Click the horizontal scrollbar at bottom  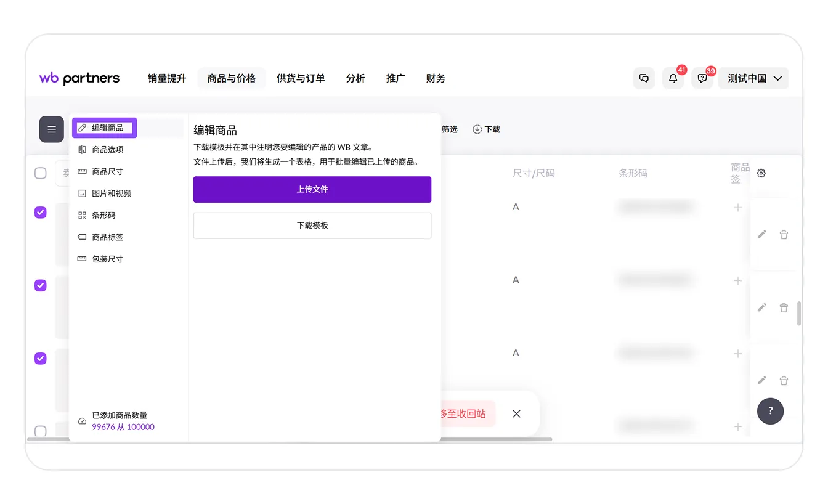point(290,439)
